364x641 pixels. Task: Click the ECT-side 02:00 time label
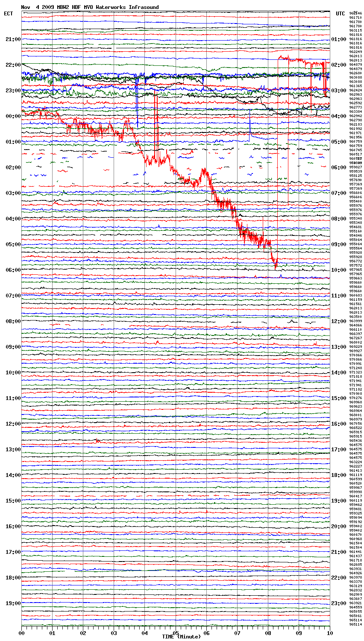pyautogui.click(x=13, y=168)
